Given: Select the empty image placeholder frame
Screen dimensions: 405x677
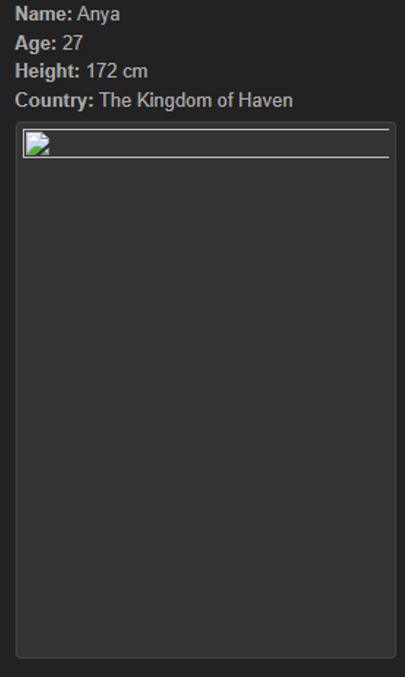Looking at the screenshot, I should [x=206, y=143].
